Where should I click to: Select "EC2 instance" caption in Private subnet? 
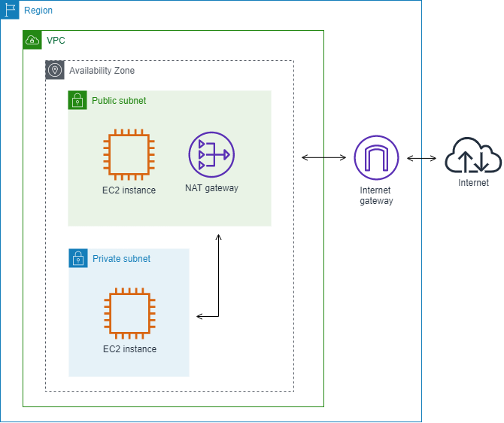pyautogui.click(x=129, y=349)
